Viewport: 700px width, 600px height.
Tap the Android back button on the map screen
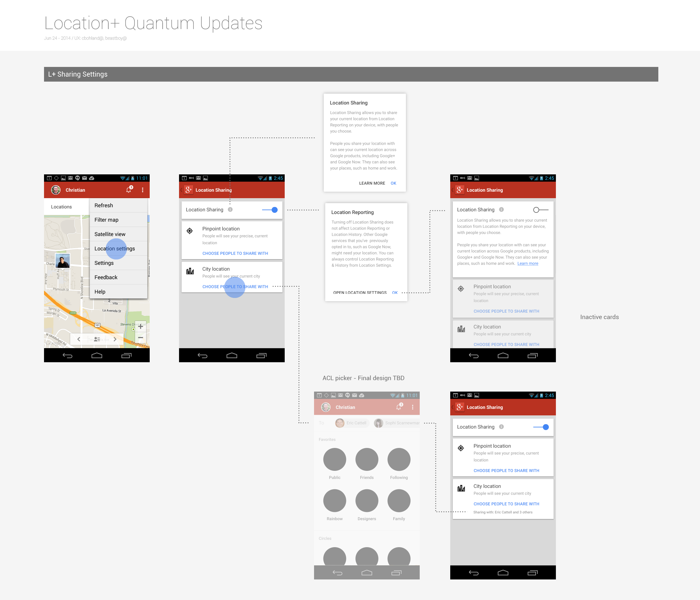(68, 355)
